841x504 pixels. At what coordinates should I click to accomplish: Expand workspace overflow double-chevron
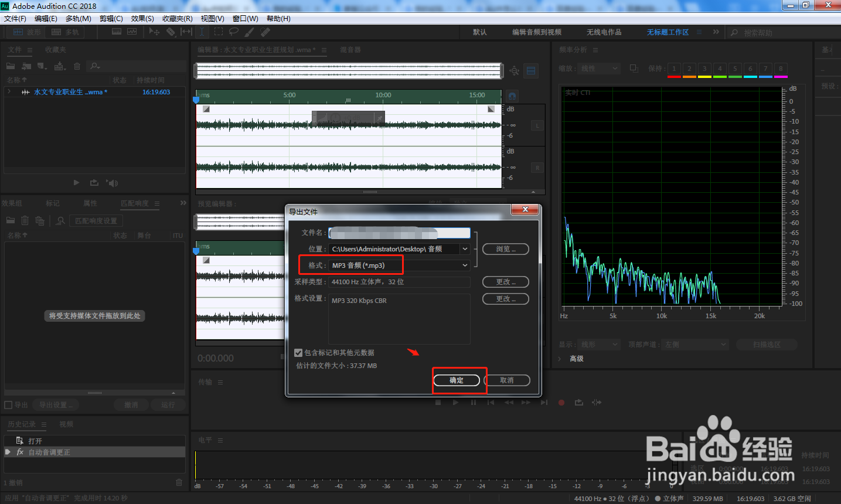pyautogui.click(x=716, y=32)
